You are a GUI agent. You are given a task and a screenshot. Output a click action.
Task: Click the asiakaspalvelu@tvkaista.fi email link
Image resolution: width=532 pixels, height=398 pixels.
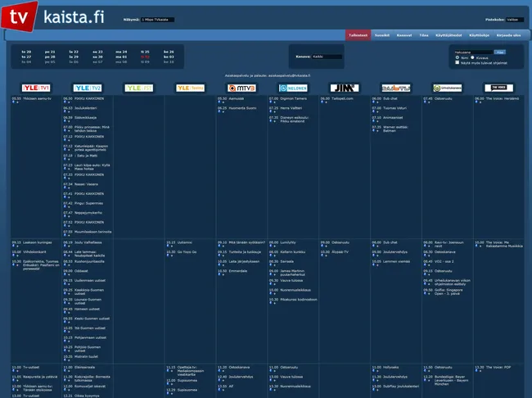pos(289,75)
